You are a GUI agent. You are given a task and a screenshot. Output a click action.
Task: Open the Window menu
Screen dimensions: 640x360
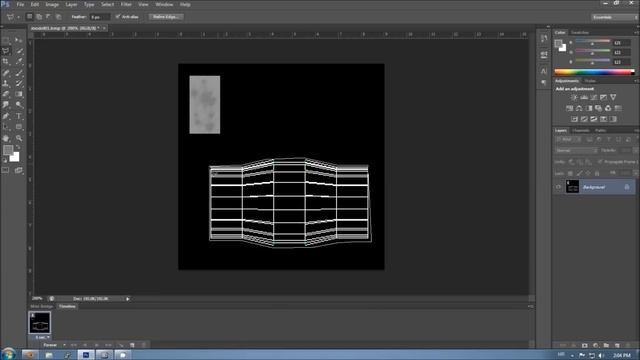click(x=164, y=4)
